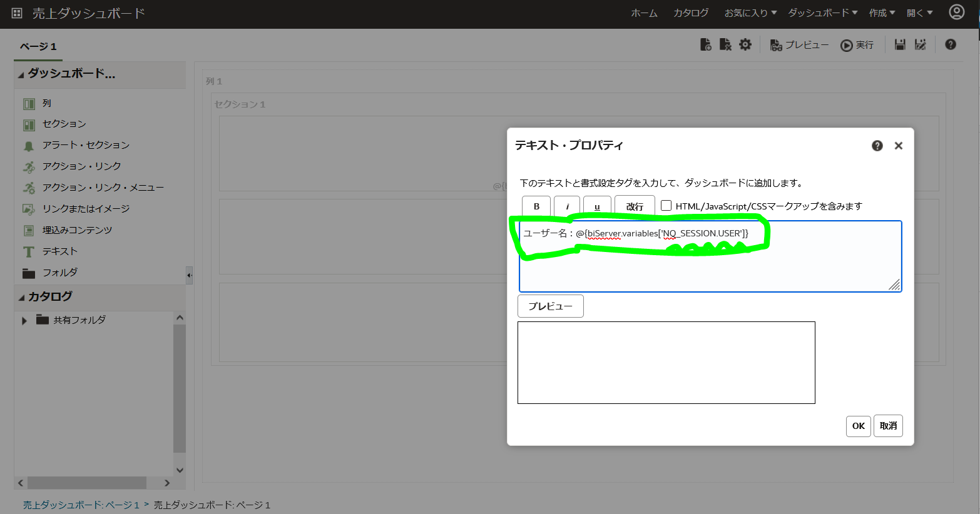Apply italic with the i button
This screenshot has height=514, width=980.
pos(567,206)
